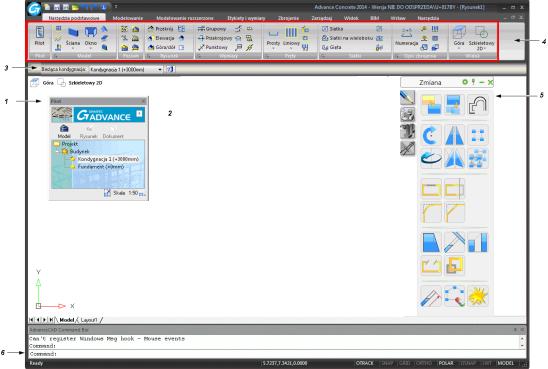Open the Modelowanie ribbon tab
The height and width of the screenshot is (369, 548).
[128, 18]
